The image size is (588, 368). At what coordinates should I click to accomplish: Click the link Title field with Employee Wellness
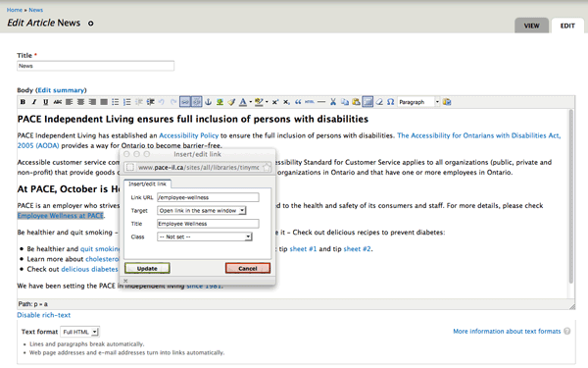(208, 224)
